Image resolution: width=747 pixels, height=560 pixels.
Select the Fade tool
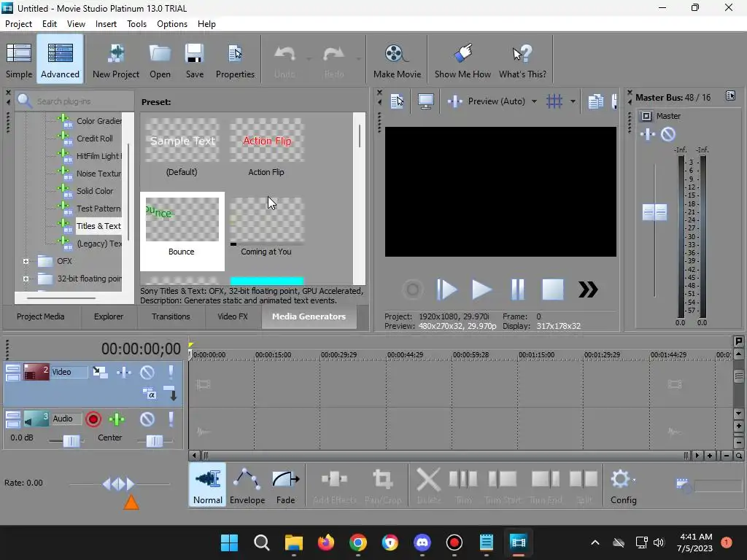[286, 486]
